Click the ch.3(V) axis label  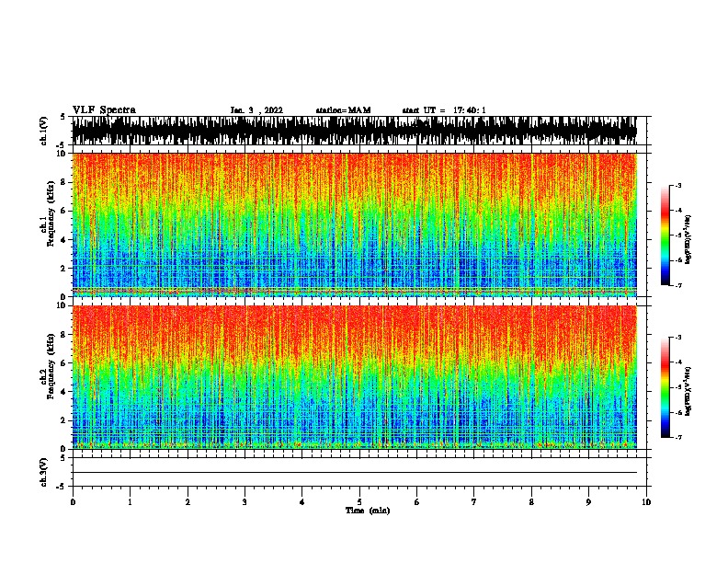44,472
